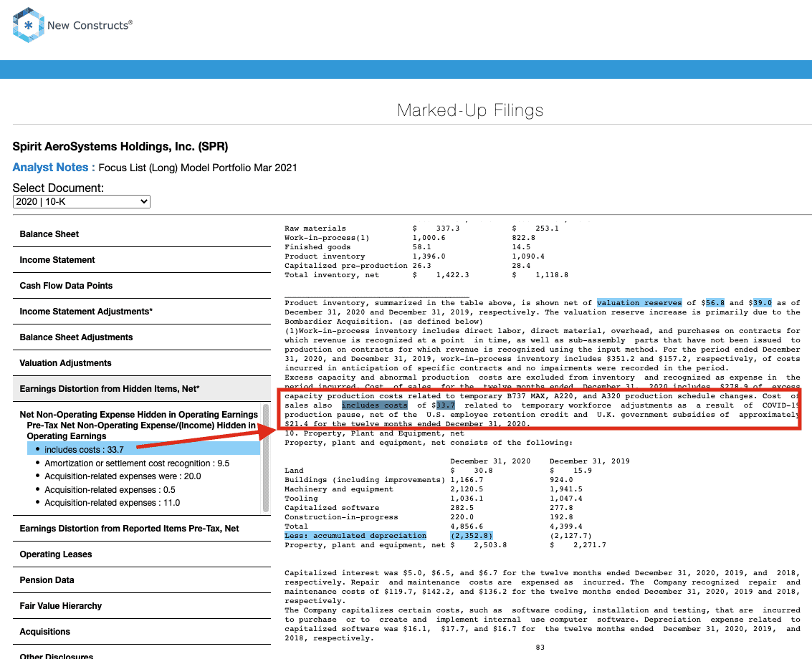Screen dimensions: 812x659
Task: Select 'Acquisition-related expenses : 0.5' item
Action: 110,490
